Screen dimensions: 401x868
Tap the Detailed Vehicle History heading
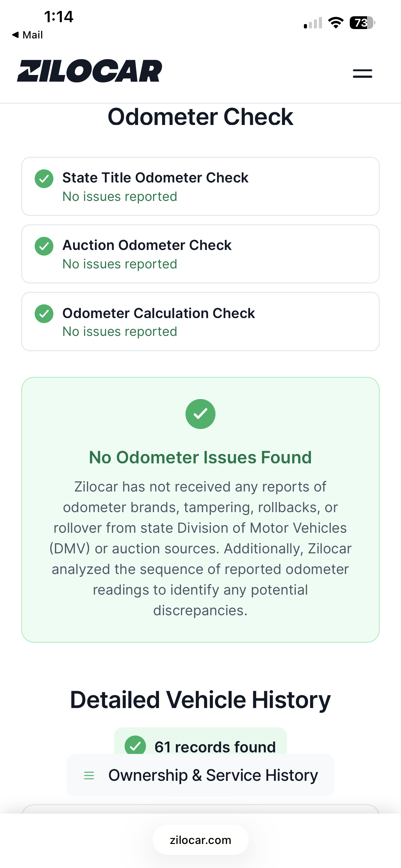coord(200,700)
